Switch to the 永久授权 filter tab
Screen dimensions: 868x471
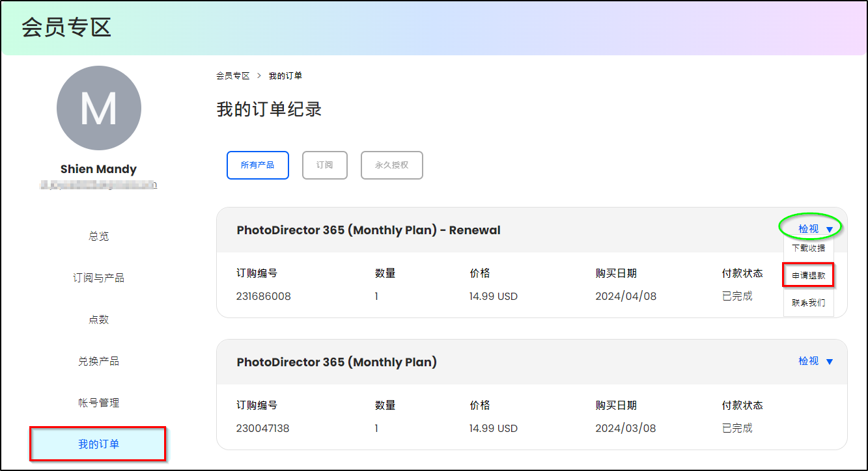392,165
